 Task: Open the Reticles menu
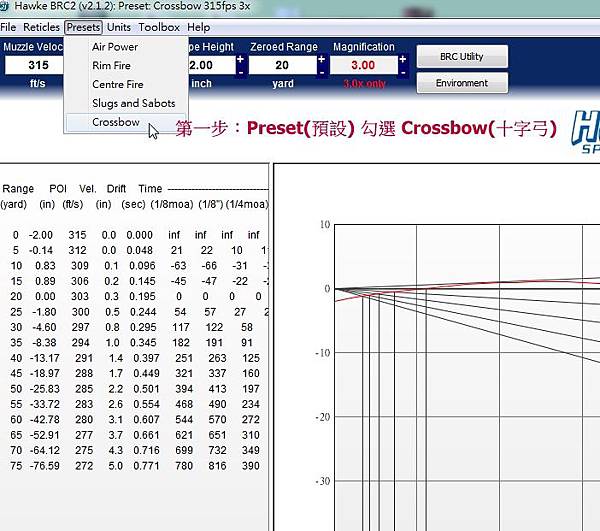[x=41, y=27]
